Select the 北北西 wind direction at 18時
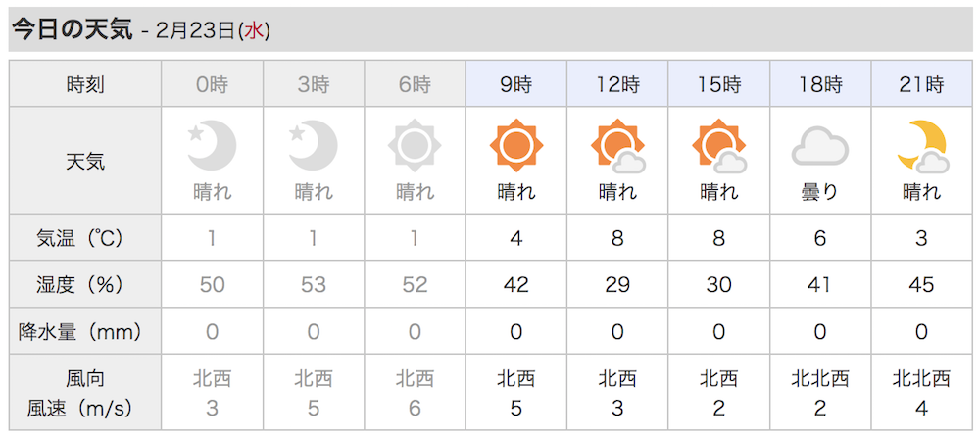Image resolution: width=980 pixels, height=440 pixels. point(820,378)
